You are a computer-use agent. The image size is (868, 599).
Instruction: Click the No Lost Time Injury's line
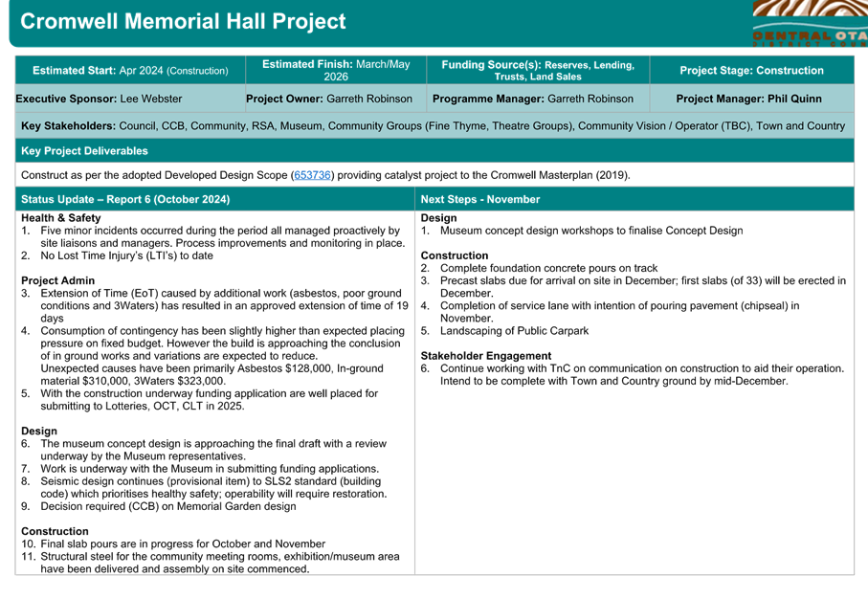click(117, 255)
